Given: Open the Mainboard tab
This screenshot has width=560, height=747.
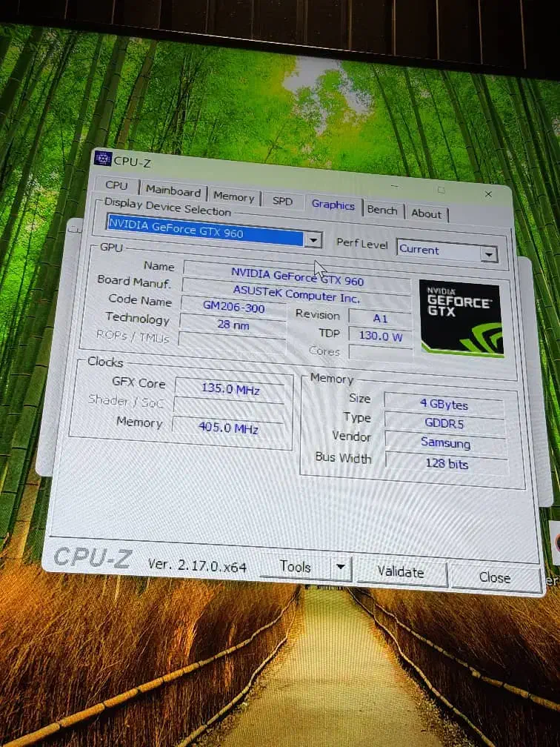Looking at the screenshot, I should click(x=173, y=191).
